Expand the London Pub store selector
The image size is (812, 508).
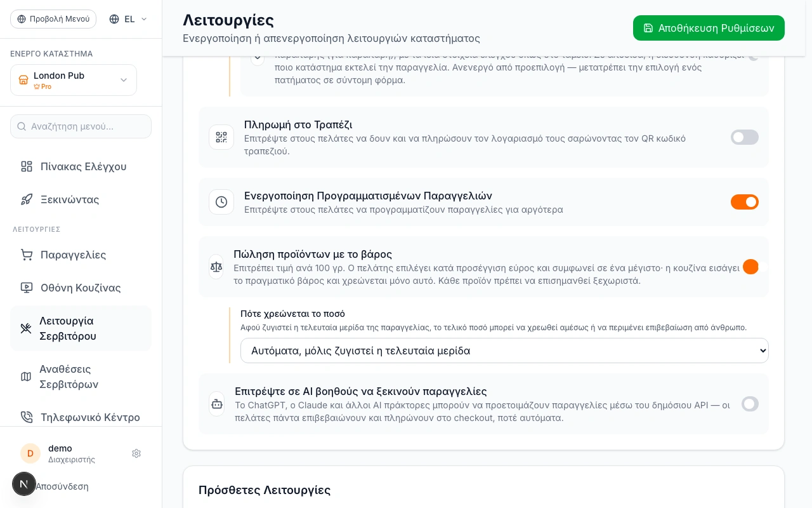(74, 80)
